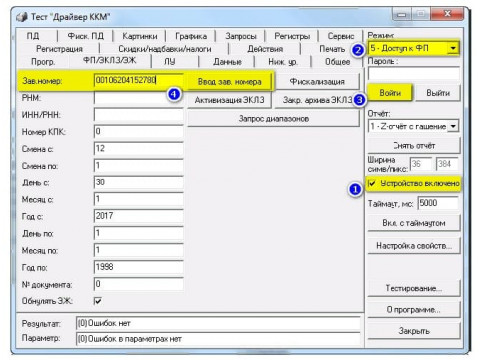The width and height of the screenshot is (480, 360).
Task: Click the Закрыть button
Action: [414, 331]
